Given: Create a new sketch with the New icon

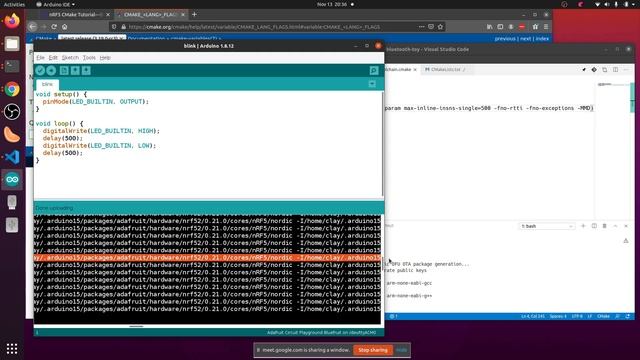Looking at the screenshot, I should pos(64,71).
